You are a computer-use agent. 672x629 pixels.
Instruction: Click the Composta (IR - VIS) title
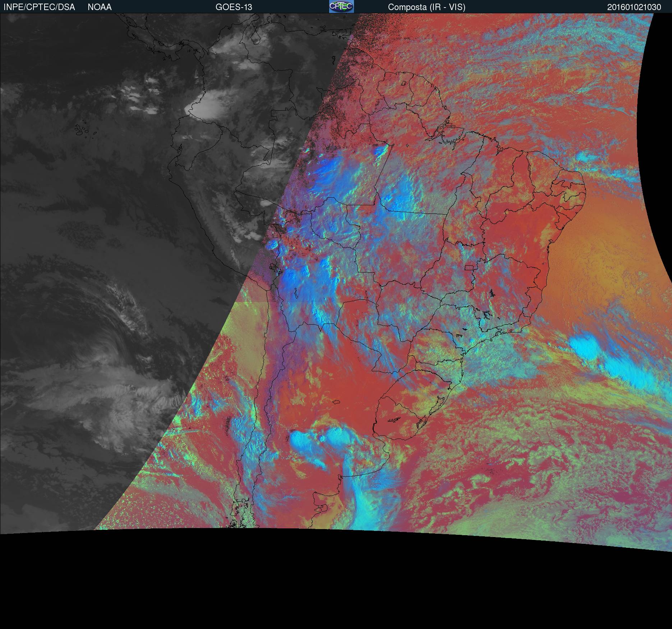click(427, 7)
